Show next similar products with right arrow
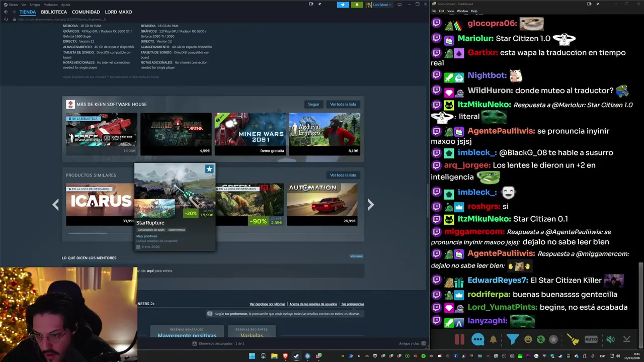Viewport: 644px width, 362px height. click(x=370, y=205)
